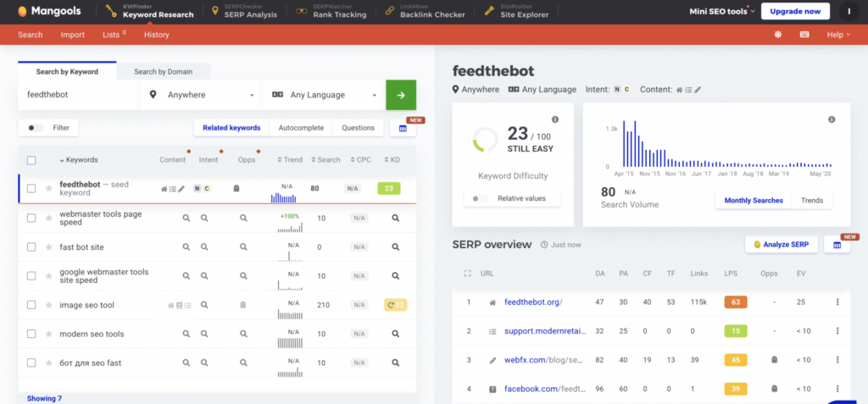Toggle the Relative values switch
The image size is (868, 404).
click(x=480, y=198)
